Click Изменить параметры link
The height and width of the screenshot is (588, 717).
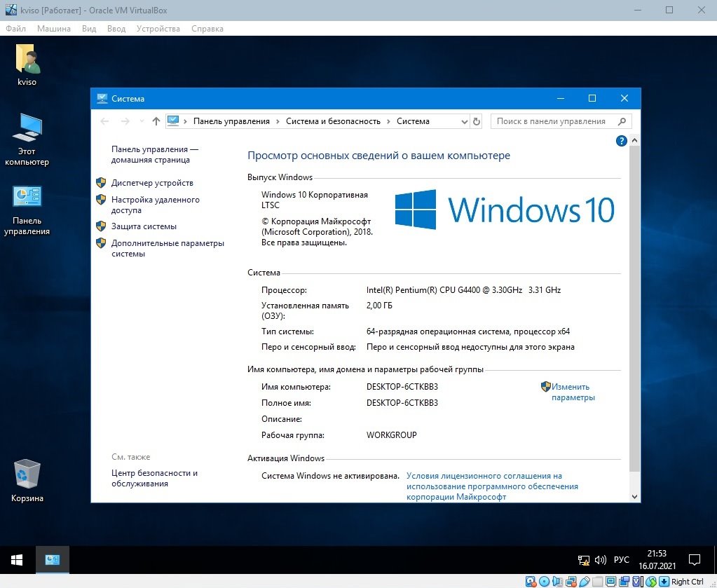[x=573, y=392]
